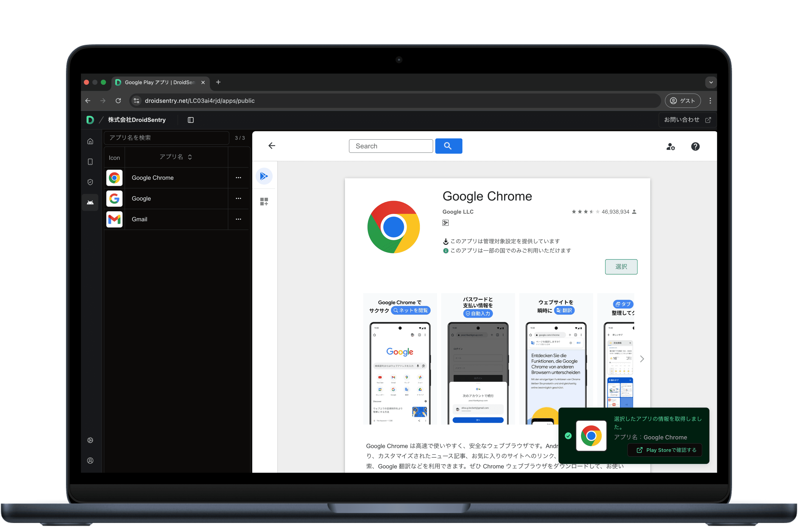Open the help question mark icon
798x532 pixels.
click(x=695, y=146)
